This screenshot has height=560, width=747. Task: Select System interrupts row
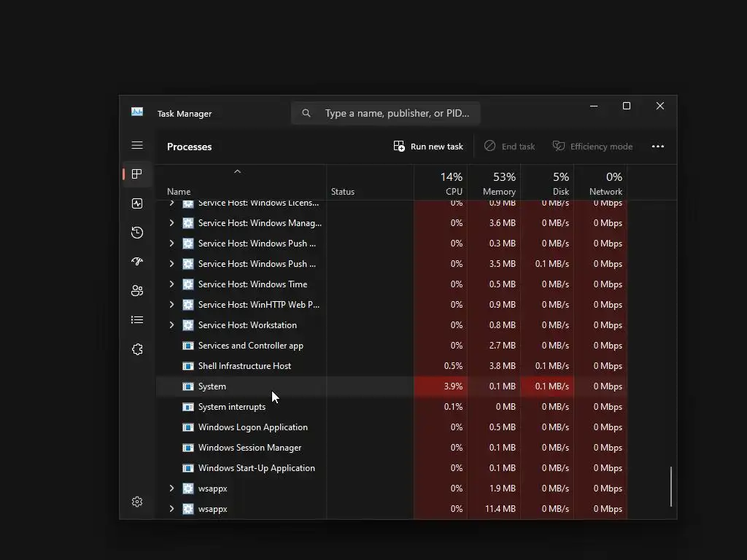click(x=392, y=407)
